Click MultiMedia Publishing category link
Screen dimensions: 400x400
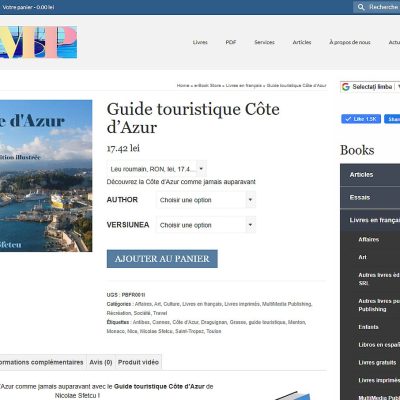click(x=287, y=304)
